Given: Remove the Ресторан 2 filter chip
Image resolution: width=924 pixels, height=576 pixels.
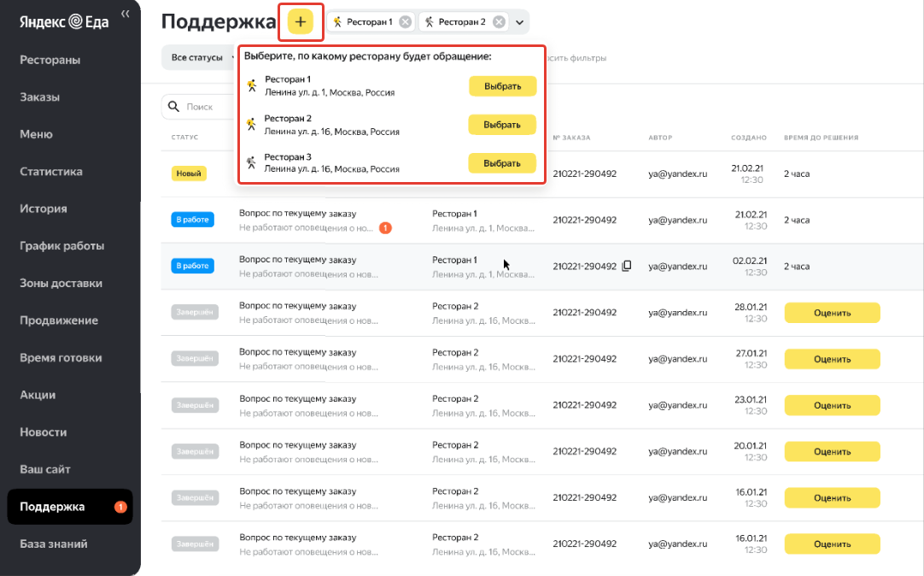Looking at the screenshot, I should (499, 22).
